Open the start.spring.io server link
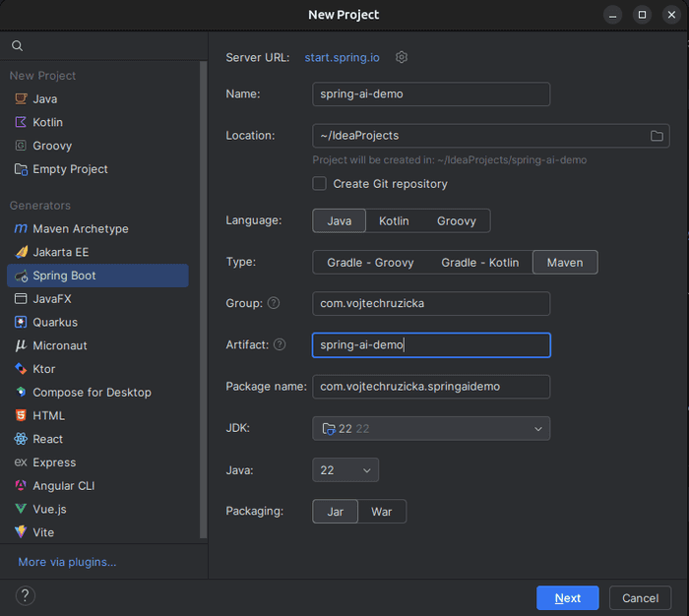The height and width of the screenshot is (616, 689). point(342,58)
